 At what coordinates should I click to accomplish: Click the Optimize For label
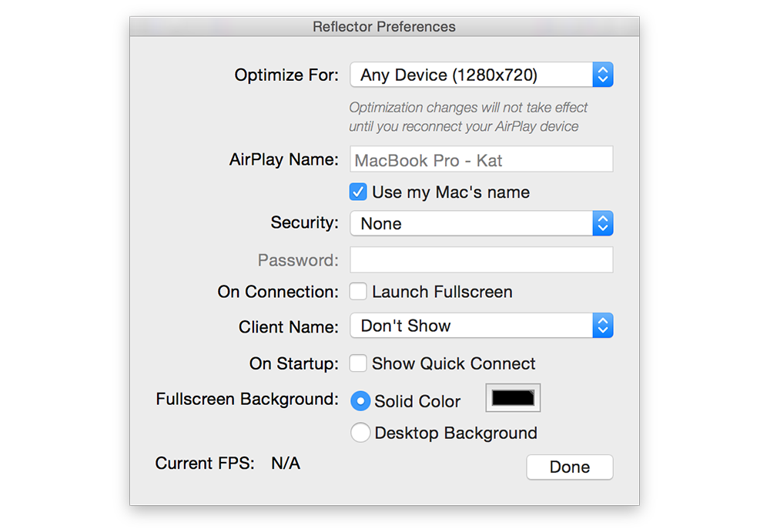pyautogui.click(x=286, y=75)
